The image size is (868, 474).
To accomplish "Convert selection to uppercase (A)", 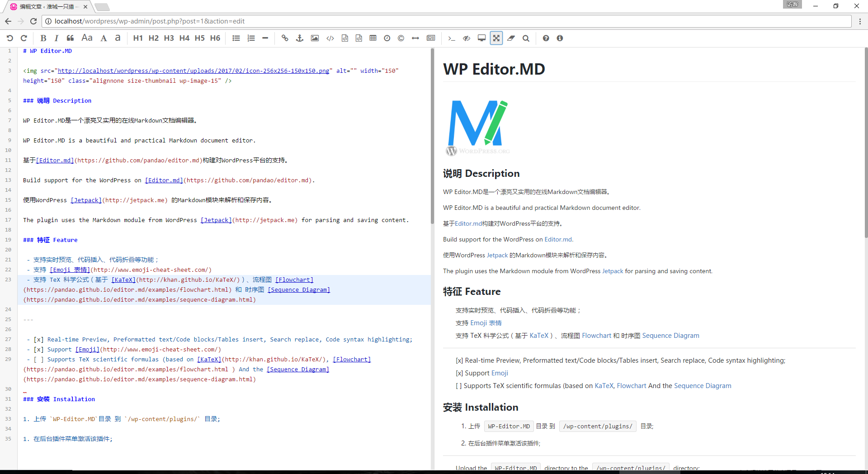I will point(104,38).
